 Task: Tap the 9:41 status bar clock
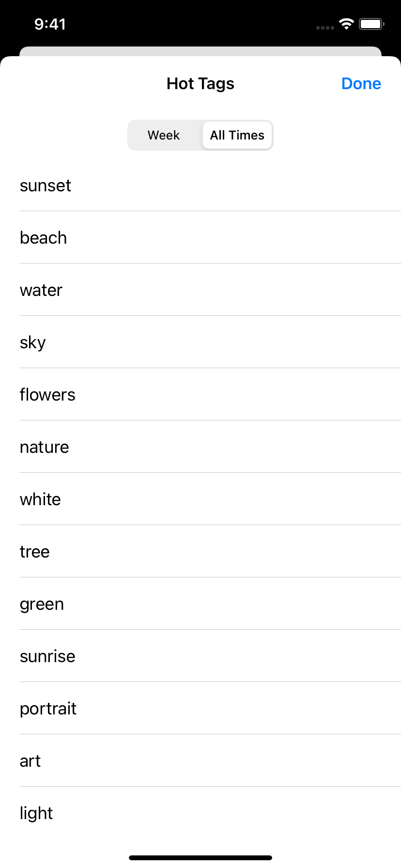(50, 24)
